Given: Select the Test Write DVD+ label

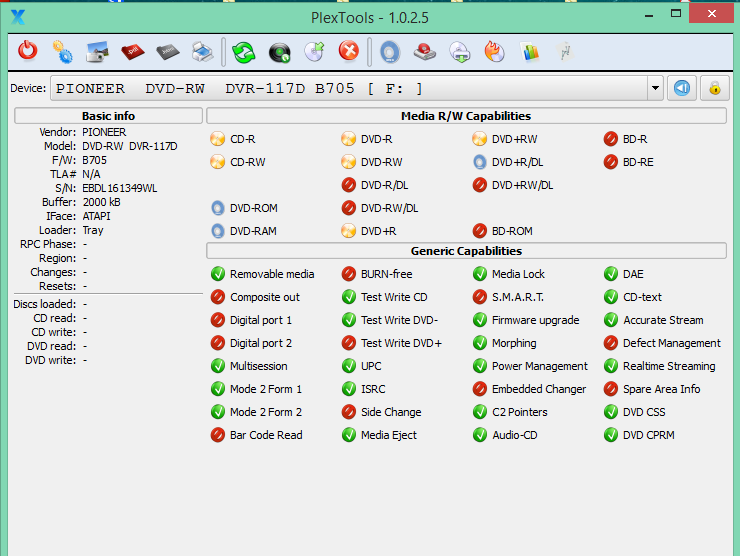Looking at the screenshot, I should (x=401, y=343).
